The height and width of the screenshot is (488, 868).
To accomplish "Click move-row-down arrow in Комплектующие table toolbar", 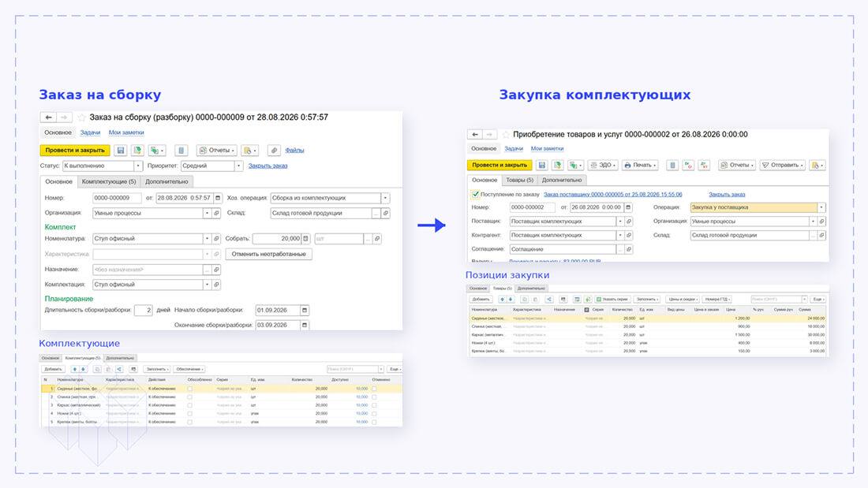I will (x=83, y=369).
